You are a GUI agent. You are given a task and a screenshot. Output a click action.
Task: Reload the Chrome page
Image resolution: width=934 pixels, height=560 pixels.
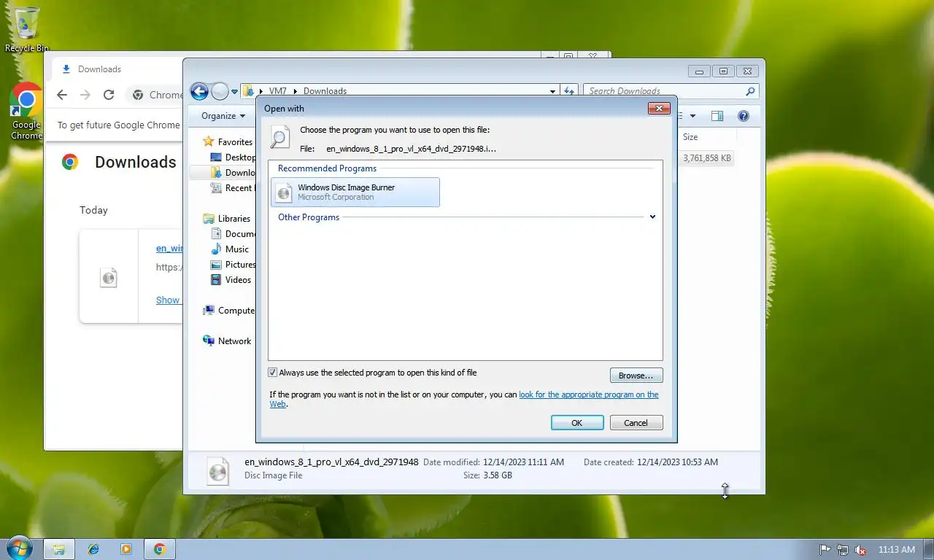(109, 95)
